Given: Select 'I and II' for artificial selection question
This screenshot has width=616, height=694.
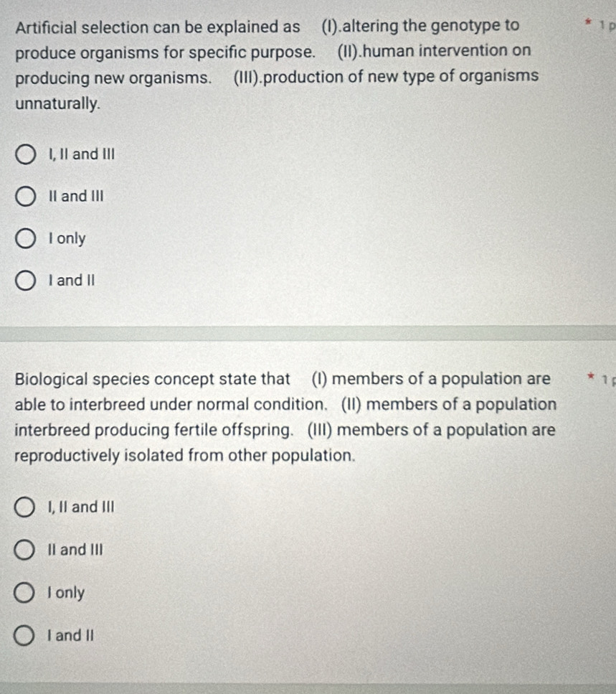Looking at the screenshot, I should point(26,280).
